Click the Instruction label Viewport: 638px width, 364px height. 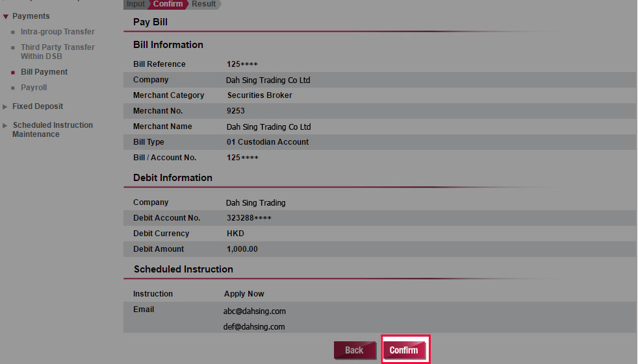[153, 294]
